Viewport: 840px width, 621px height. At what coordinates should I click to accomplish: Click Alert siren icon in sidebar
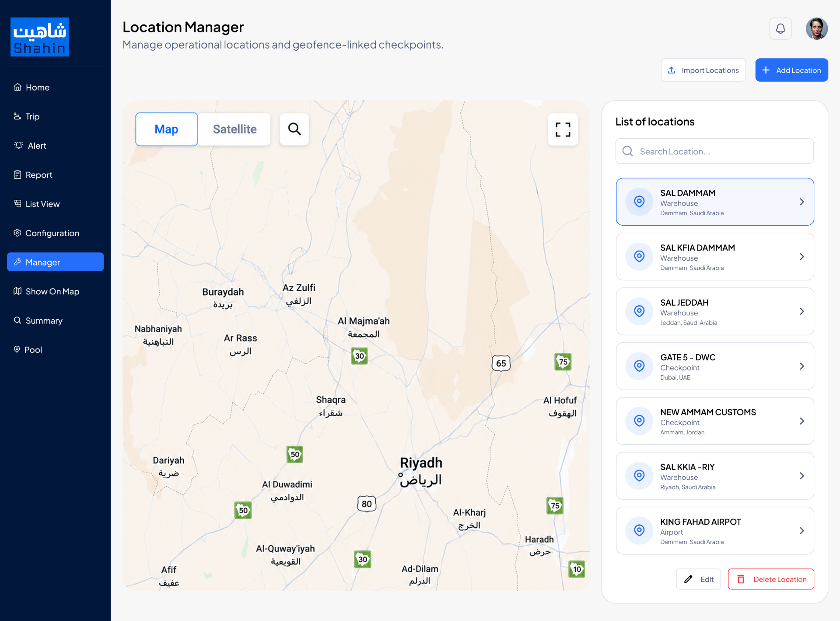[x=18, y=145]
